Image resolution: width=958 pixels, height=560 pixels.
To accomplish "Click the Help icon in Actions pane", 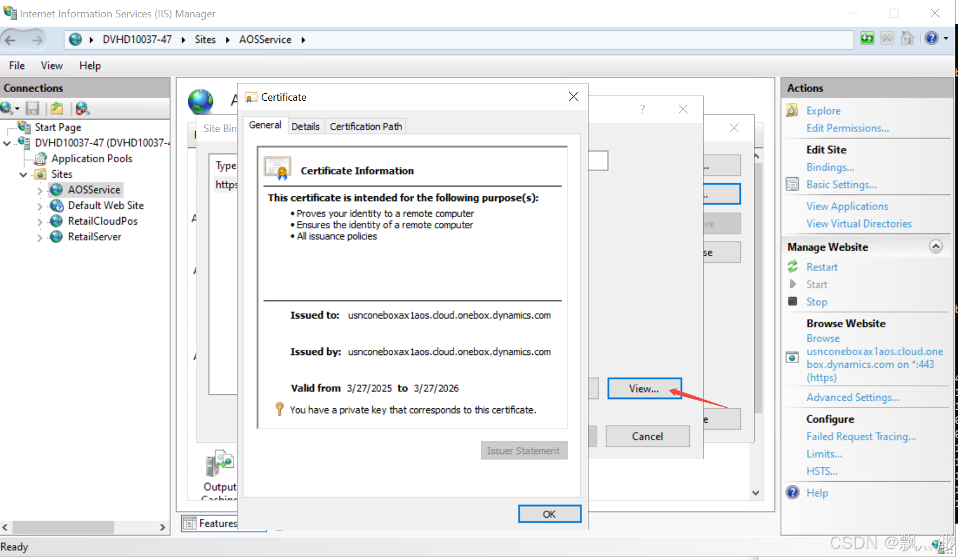I will (792, 492).
